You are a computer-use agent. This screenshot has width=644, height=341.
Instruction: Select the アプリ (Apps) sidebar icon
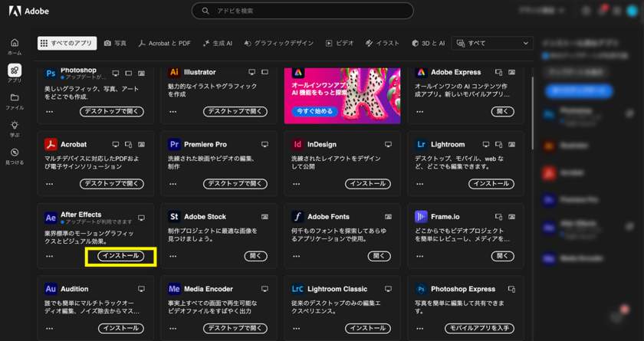pos(15,73)
